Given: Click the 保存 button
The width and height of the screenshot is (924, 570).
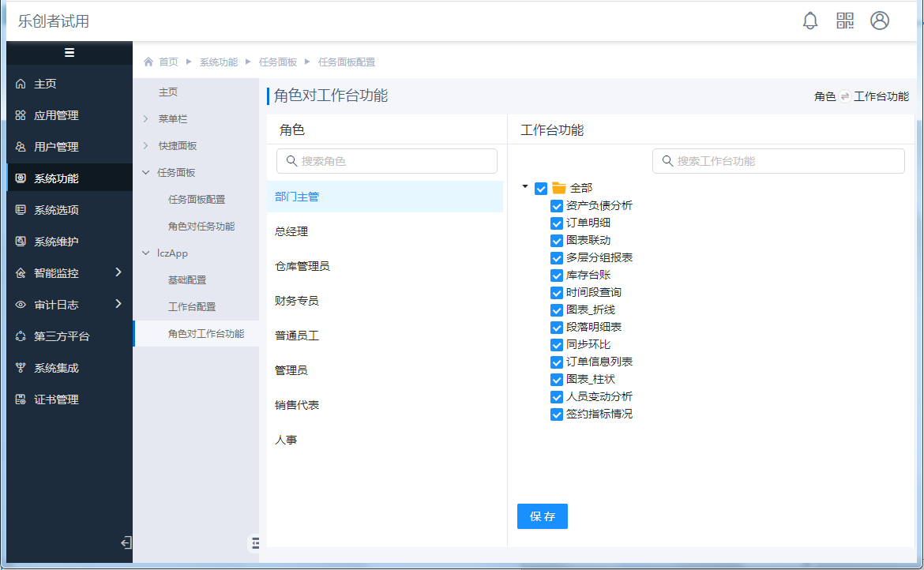Looking at the screenshot, I should pyautogui.click(x=543, y=516).
